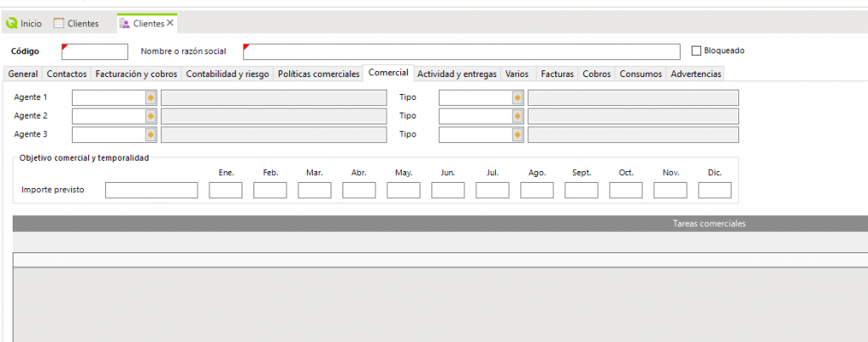Close the active Clientes form tab

[170, 23]
